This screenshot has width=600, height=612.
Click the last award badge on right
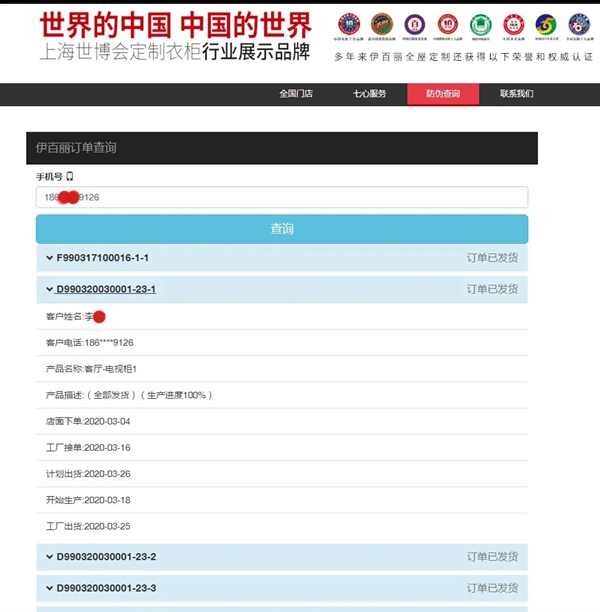pos(579,24)
